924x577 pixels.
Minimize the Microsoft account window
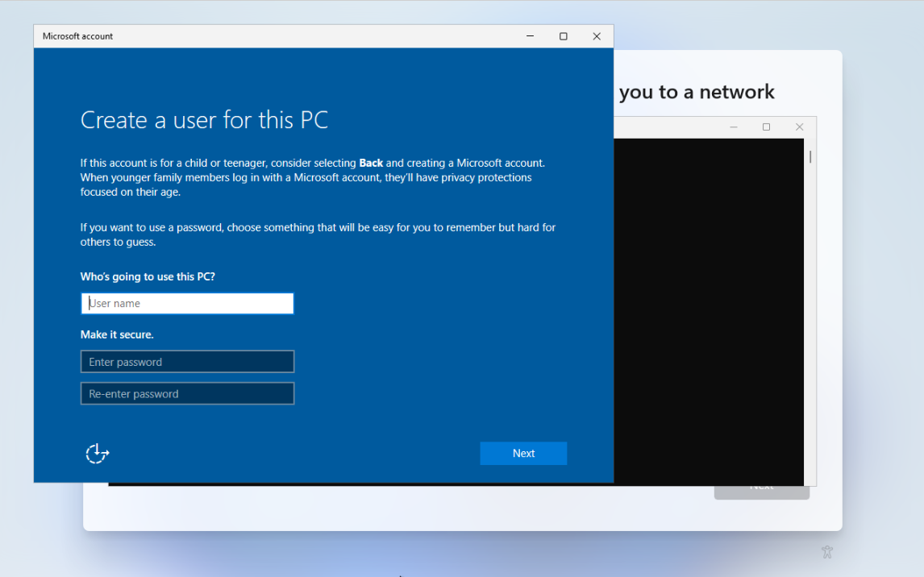tap(530, 36)
